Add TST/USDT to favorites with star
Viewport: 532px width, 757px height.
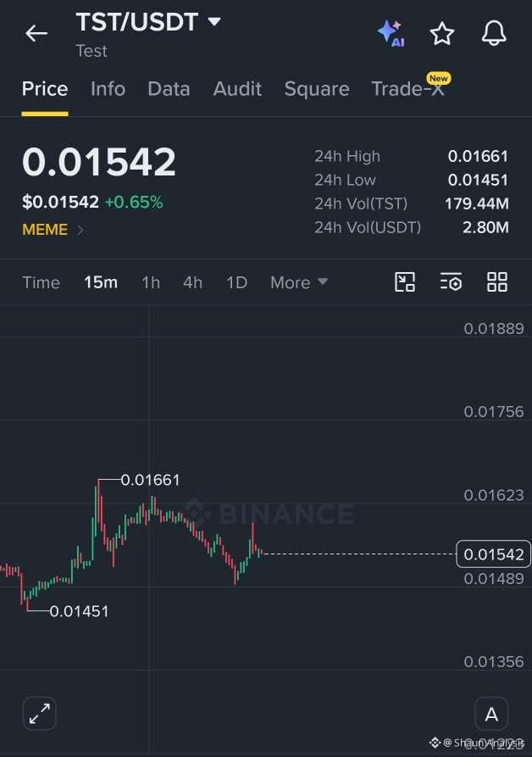[x=442, y=33]
